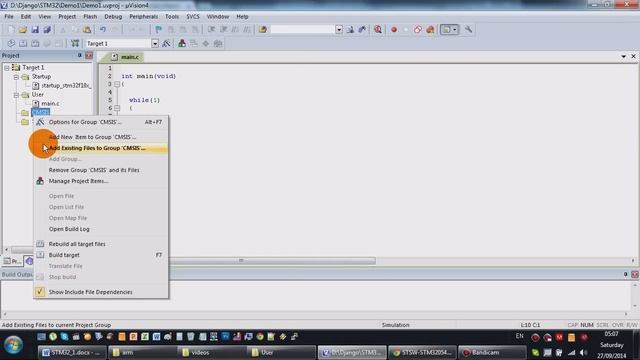Click the Disable all breakpoints icon
This screenshot has width=640, height=360.
pos(418,29)
